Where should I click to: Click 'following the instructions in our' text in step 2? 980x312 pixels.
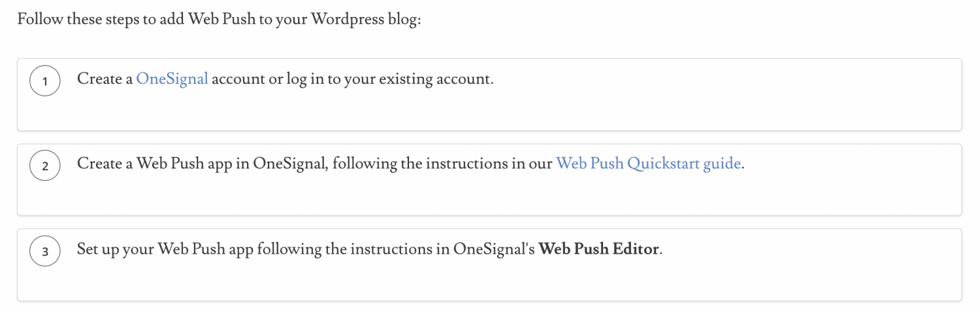(x=442, y=164)
